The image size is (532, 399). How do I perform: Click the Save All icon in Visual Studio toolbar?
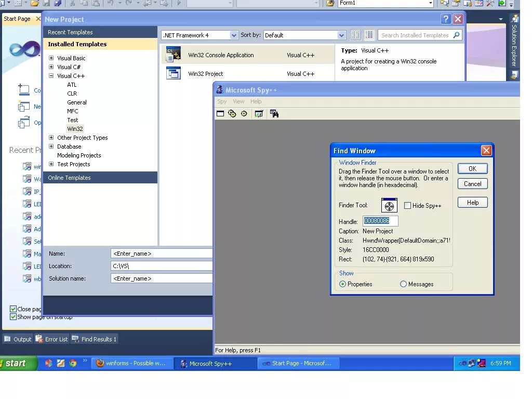tap(58, 3)
